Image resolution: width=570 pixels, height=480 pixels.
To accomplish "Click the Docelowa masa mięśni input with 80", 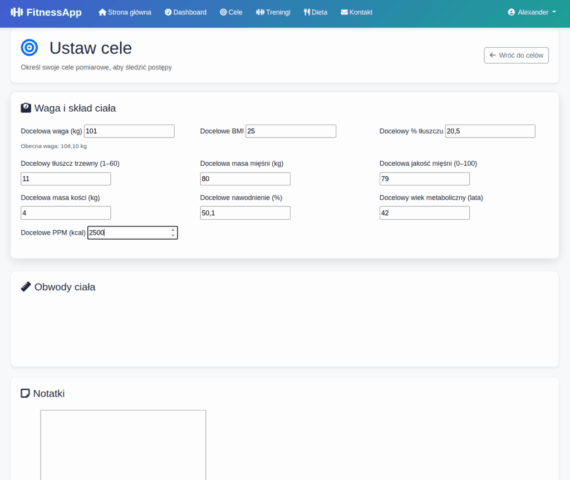I will coord(245,179).
